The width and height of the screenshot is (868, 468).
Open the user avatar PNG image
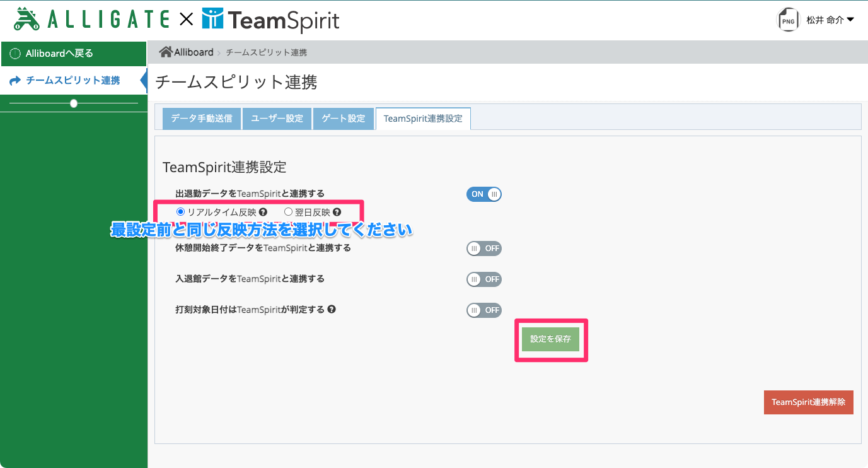coord(788,20)
